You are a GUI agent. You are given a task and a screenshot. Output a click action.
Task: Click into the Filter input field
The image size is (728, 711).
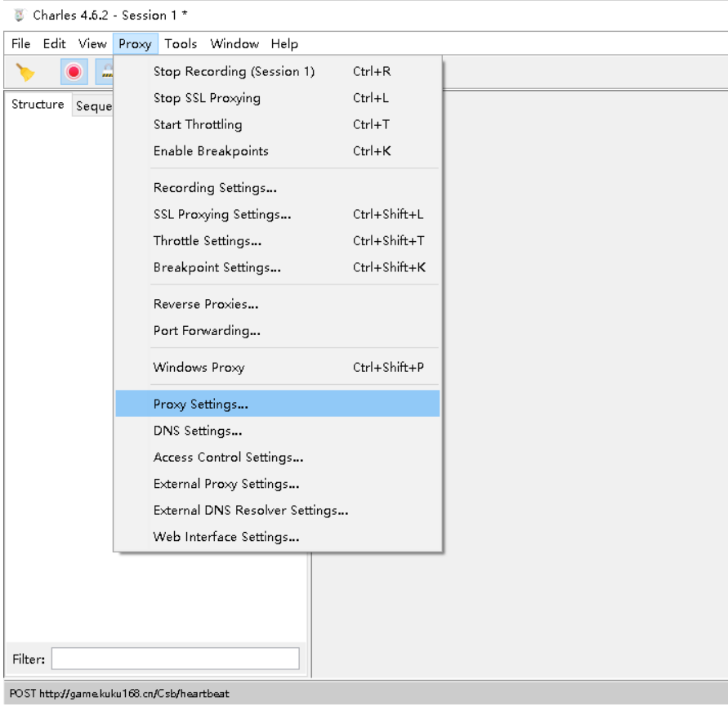click(x=175, y=659)
